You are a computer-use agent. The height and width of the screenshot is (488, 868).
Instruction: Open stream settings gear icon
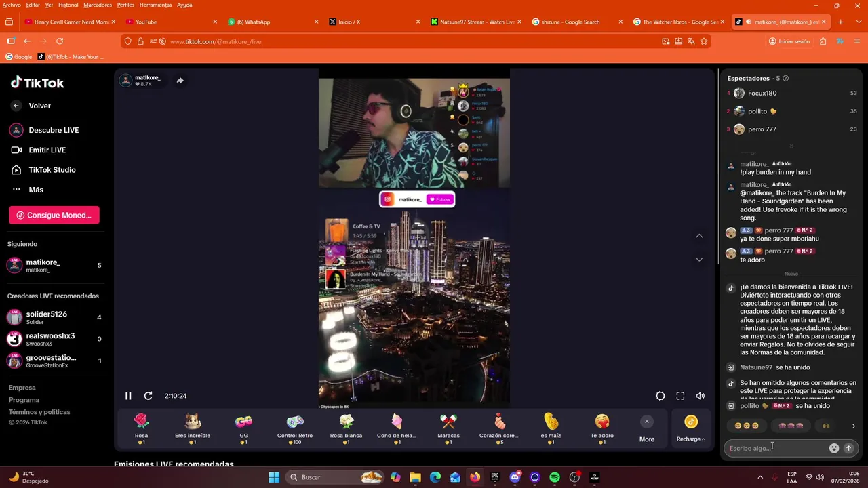660,396
